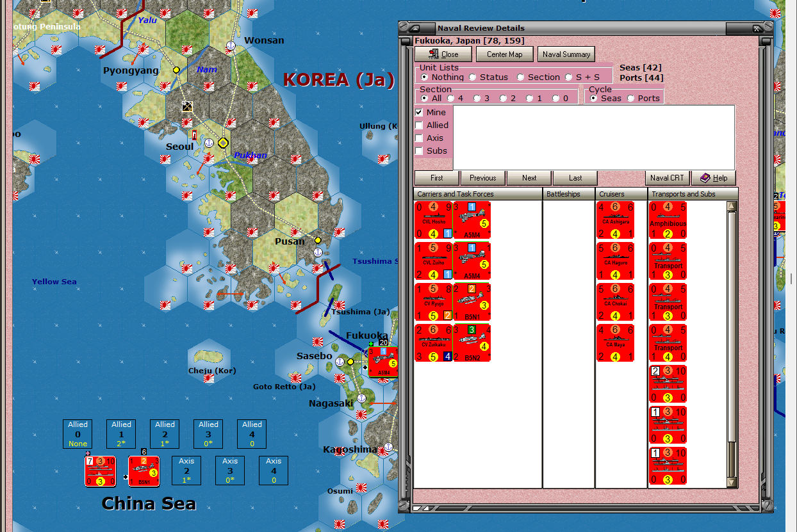Image resolution: width=797 pixels, height=532 pixels.
Task: Click the Allied 3 sea section box
Action: click(209, 433)
